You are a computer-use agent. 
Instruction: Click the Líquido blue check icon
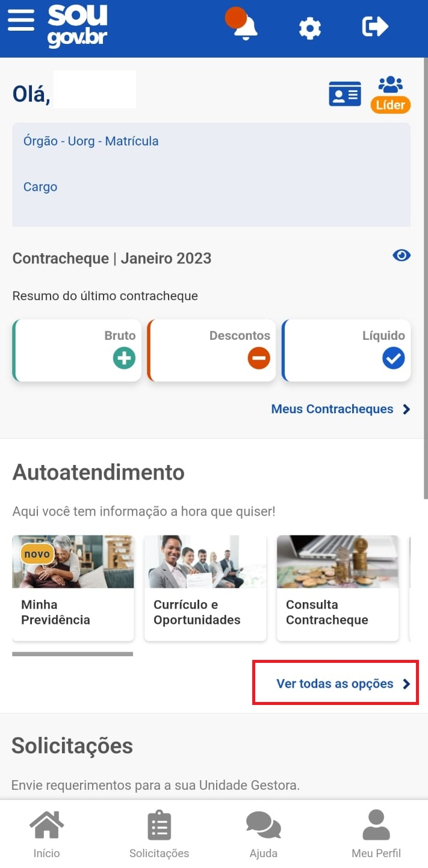click(394, 359)
